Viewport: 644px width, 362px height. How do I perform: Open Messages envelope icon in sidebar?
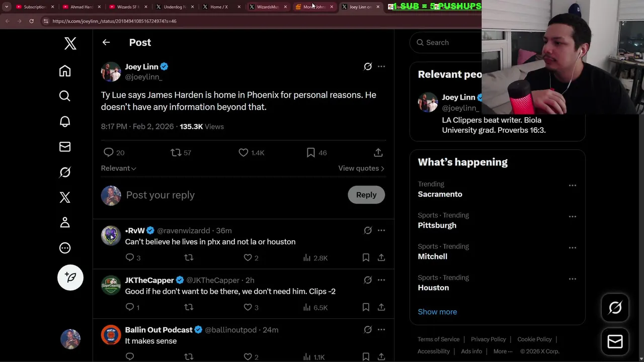(65, 147)
